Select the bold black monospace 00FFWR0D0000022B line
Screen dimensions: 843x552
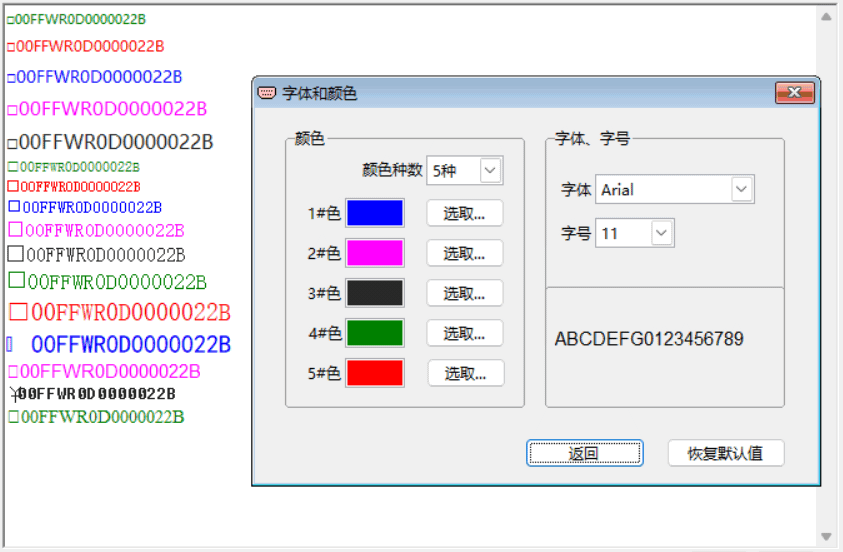tap(92, 394)
